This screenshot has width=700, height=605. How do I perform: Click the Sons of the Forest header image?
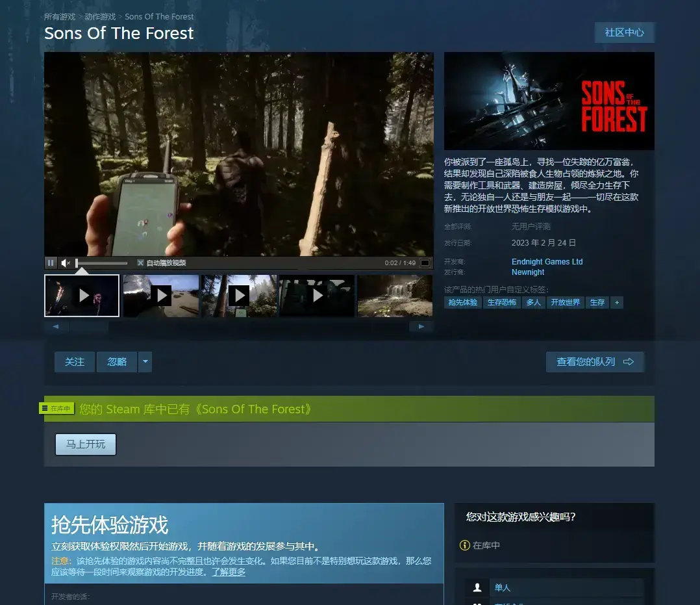click(x=549, y=101)
